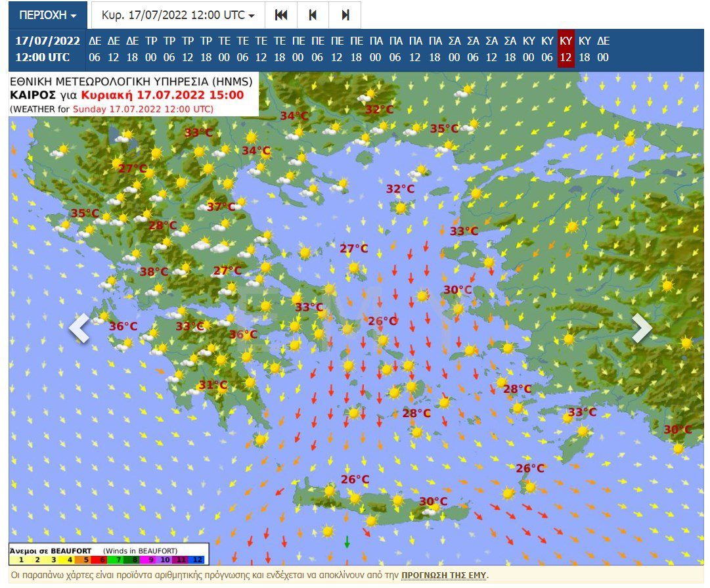This screenshot has height=588, width=710.
Task: Click the final ΔΕ 00 time slot
Action: pos(603,49)
